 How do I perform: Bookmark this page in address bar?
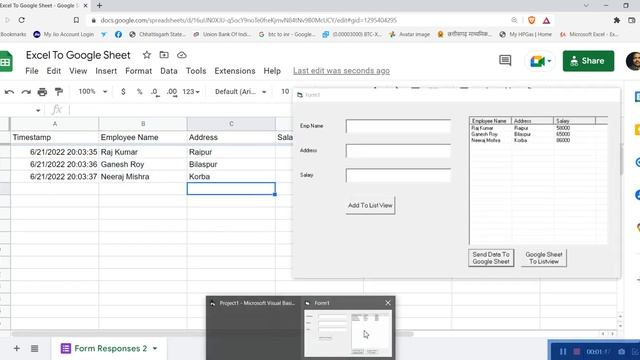pyautogui.click(x=76, y=20)
